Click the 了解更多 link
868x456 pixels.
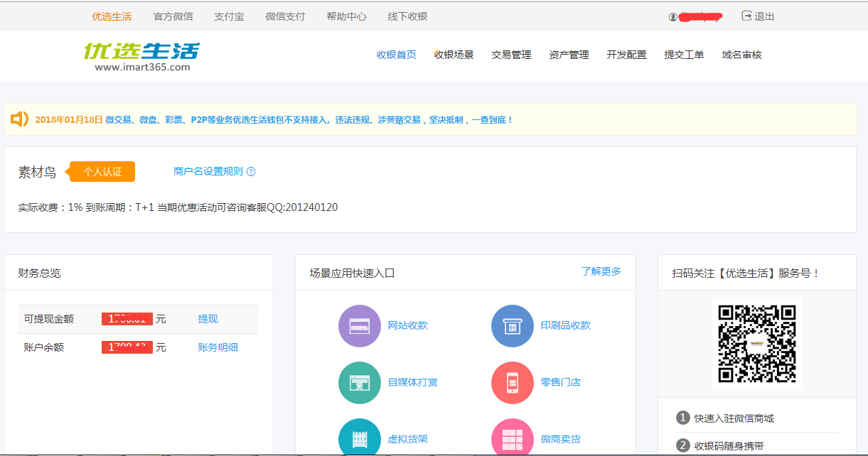pos(601,271)
